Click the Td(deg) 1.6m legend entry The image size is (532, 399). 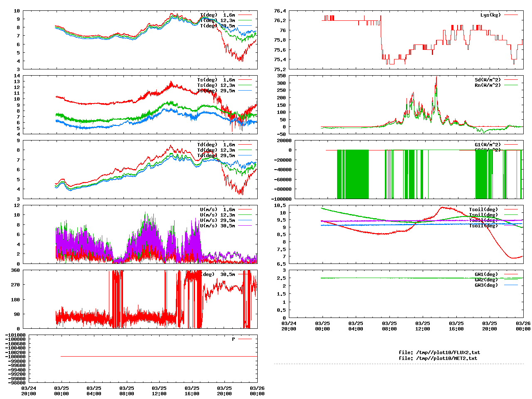pyautogui.click(x=216, y=145)
